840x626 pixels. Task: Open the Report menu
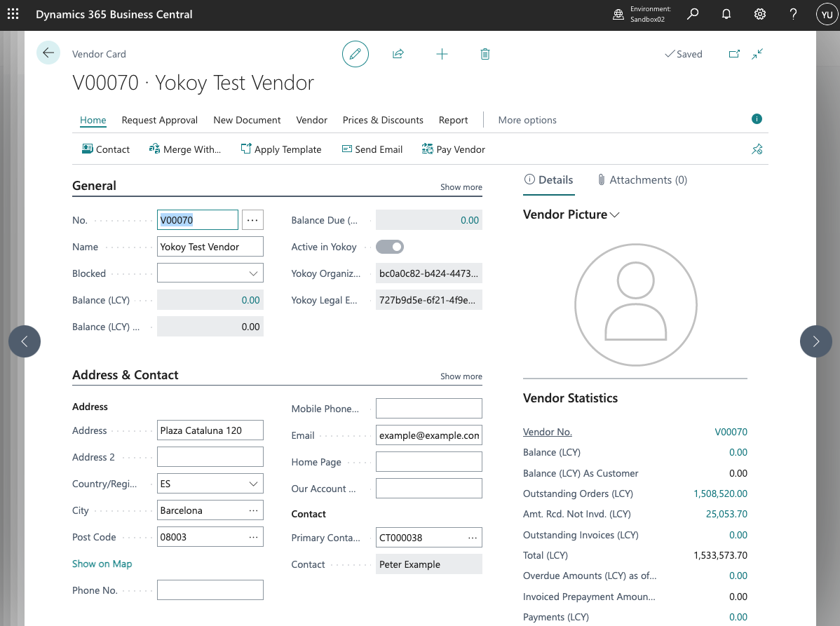coord(453,120)
